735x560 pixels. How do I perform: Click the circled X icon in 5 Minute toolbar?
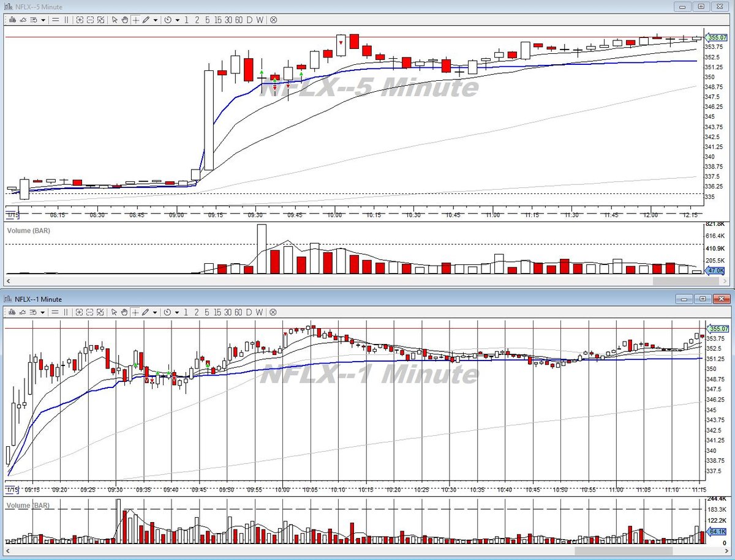[273, 20]
